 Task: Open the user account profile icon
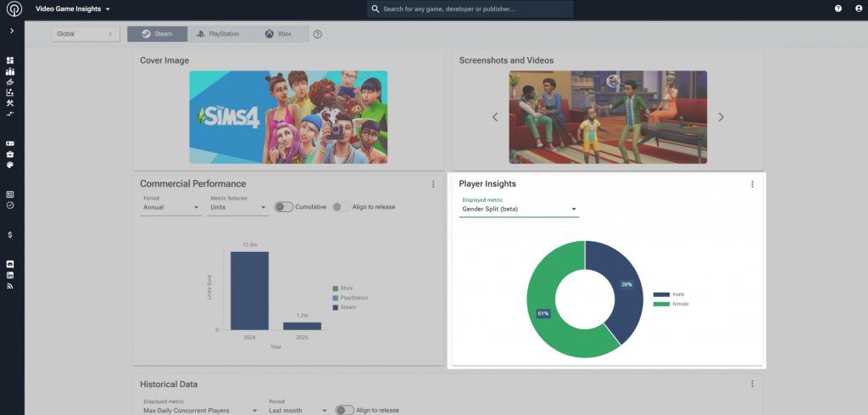(x=858, y=8)
